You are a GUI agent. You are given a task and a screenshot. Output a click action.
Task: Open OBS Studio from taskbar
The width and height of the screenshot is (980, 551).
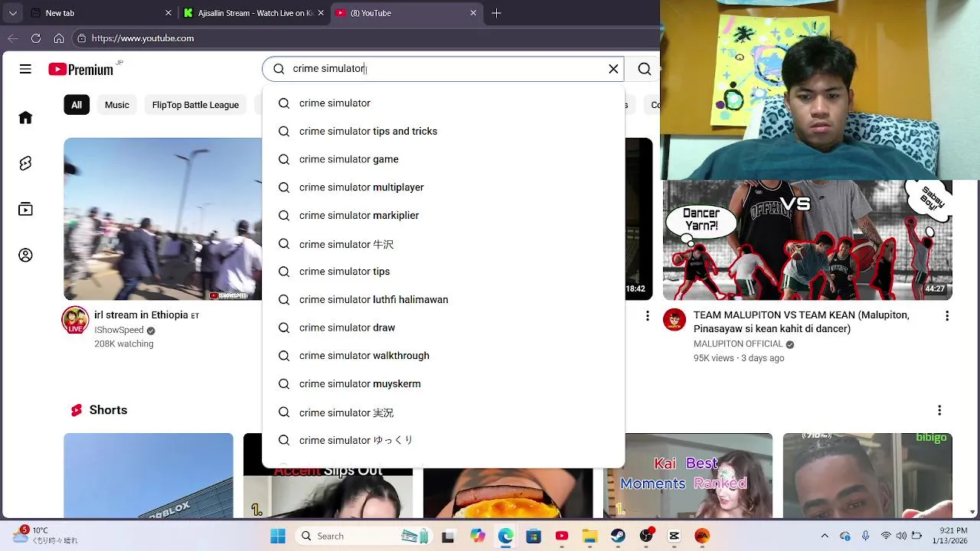646,536
